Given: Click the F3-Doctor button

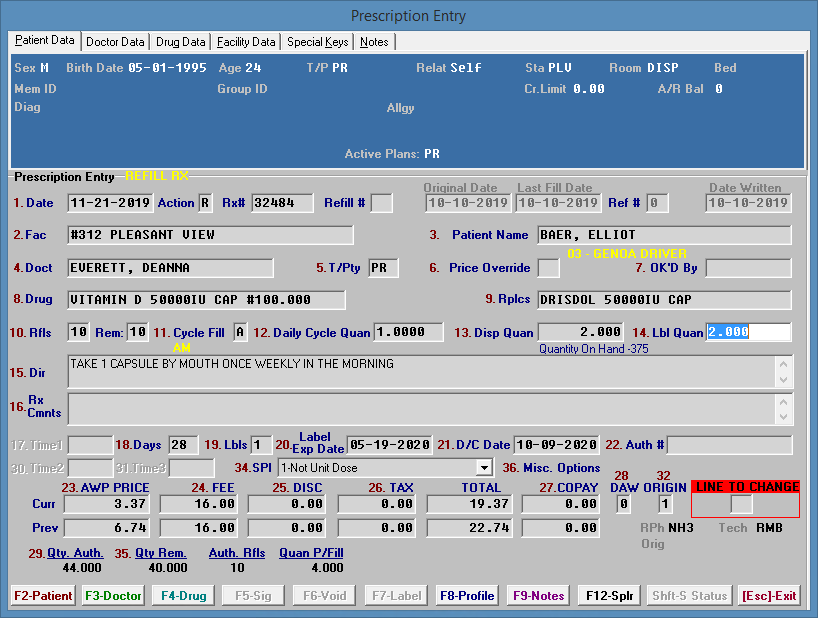Looking at the screenshot, I should tap(113, 595).
